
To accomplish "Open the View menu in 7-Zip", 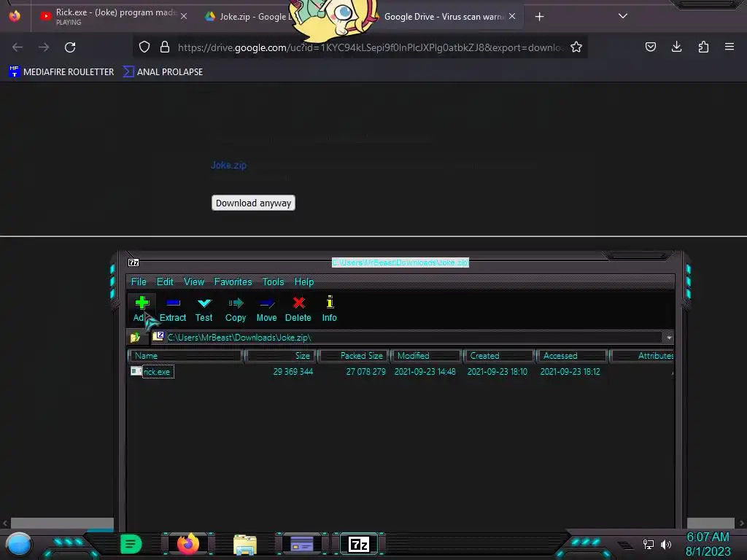I will pos(194,282).
